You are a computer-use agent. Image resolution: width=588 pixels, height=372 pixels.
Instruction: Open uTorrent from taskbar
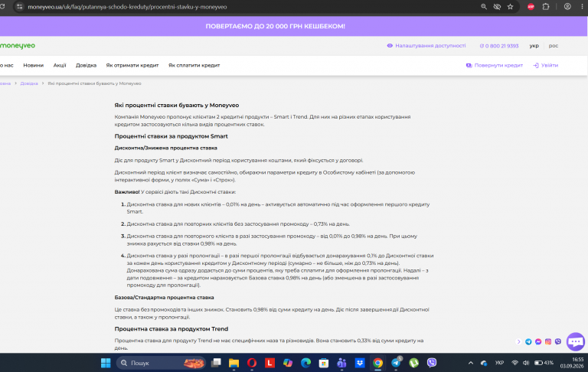click(413, 363)
